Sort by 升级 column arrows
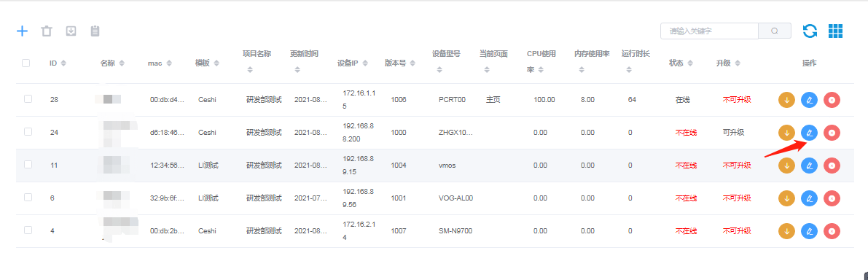 tap(737, 63)
